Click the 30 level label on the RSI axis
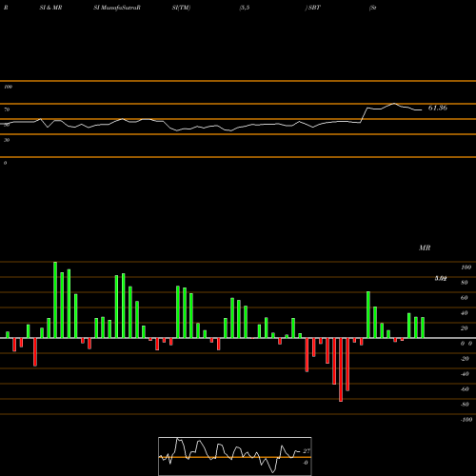 pos(7,140)
